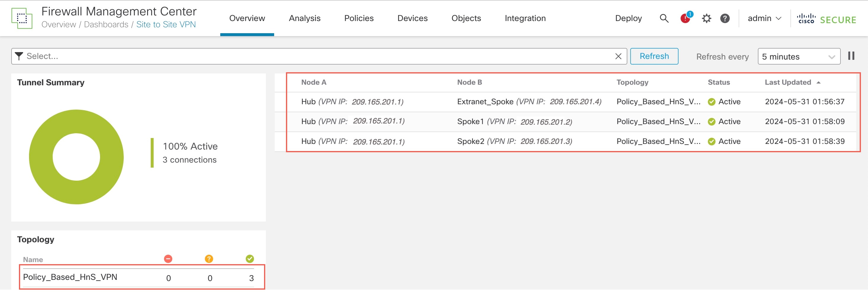
Task: Sort by the Status column header
Action: click(x=719, y=82)
